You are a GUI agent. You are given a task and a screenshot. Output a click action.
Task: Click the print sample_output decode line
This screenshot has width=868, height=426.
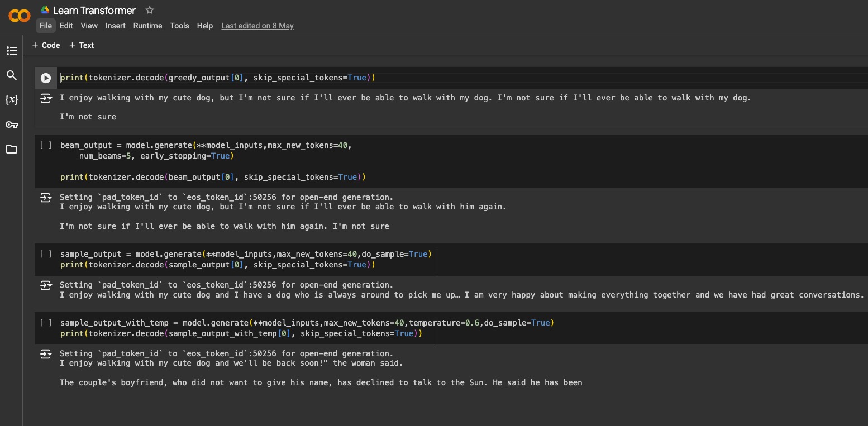tap(218, 265)
